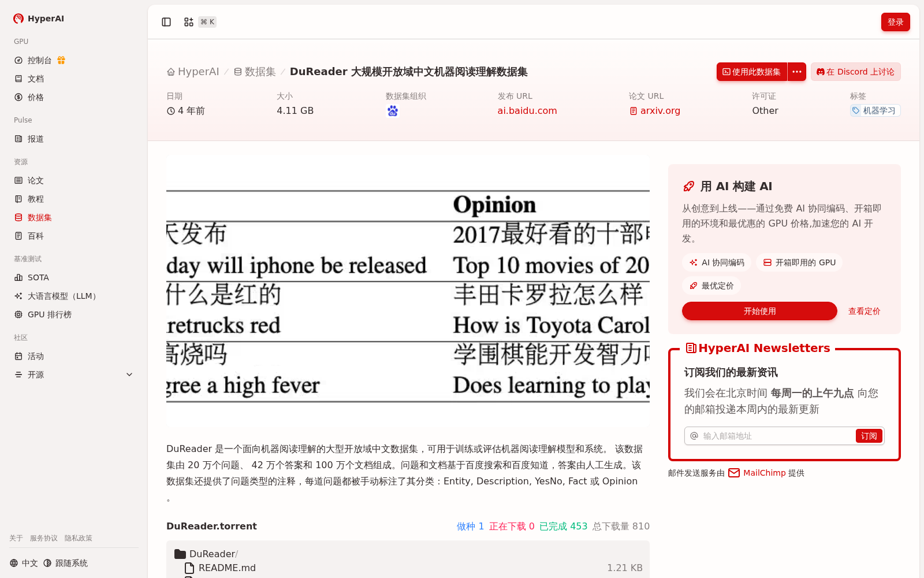Open 价格 in the sidebar
The width and height of the screenshot is (924, 578).
click(x=74, y=97)
